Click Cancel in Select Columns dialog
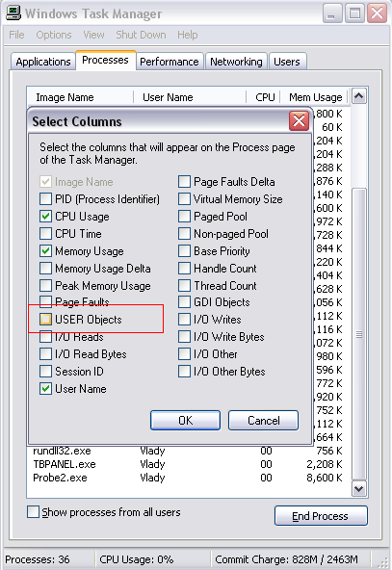Image resolution: width=392 pixels, height=570 pixels. (264, 420)
